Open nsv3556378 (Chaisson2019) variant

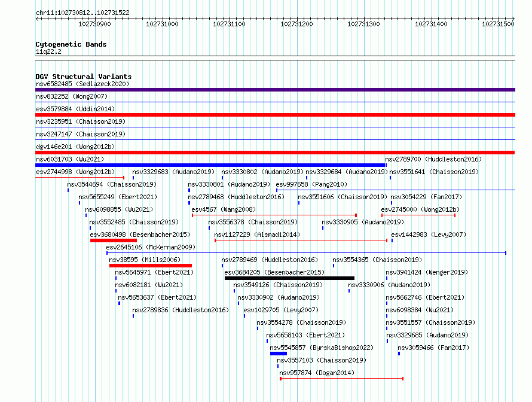pyautogui.click(x=253, y=222)
